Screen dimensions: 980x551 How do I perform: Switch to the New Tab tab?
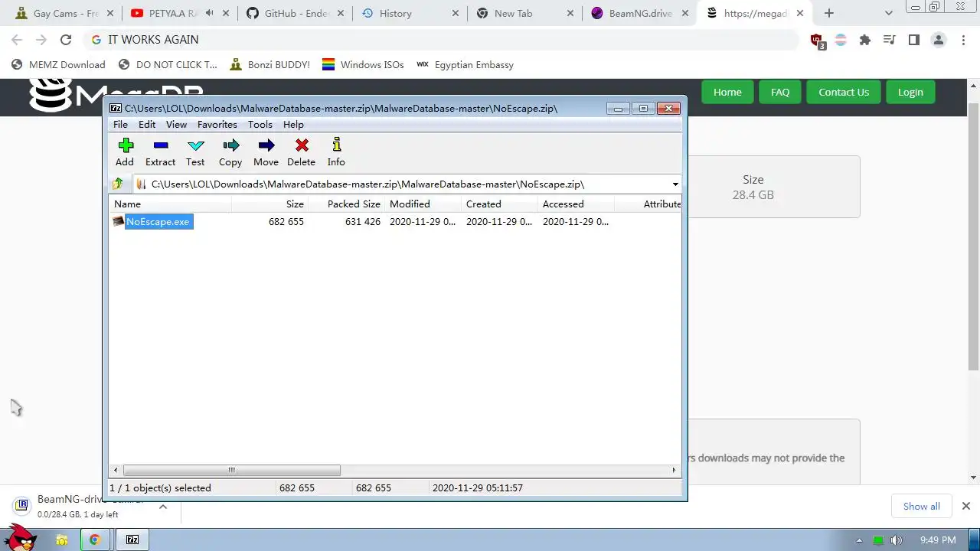(x=524, y=13)
